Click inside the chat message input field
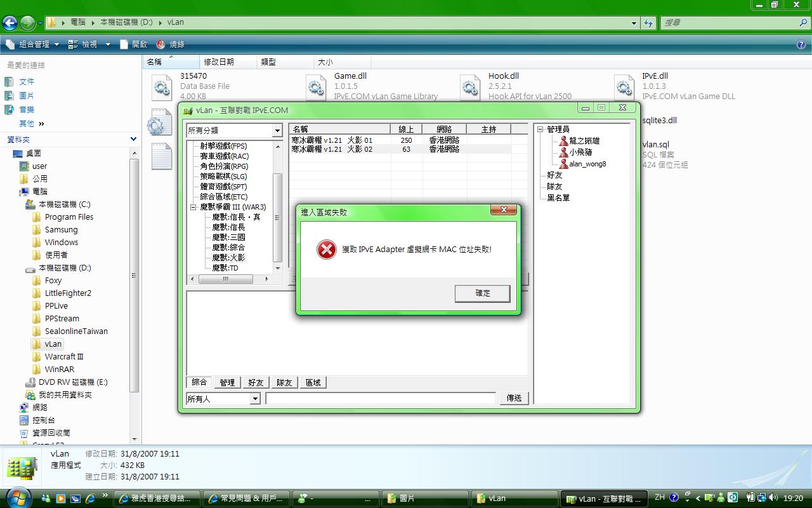The image size is (812, 508). pyautogui.click(x=381, y=398)
